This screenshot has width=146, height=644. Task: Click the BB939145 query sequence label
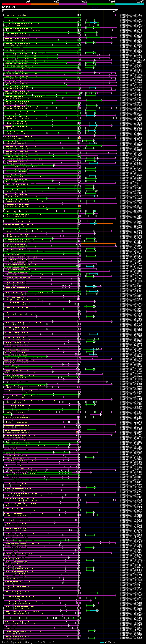pyautogui.click(x=8, y=8)
